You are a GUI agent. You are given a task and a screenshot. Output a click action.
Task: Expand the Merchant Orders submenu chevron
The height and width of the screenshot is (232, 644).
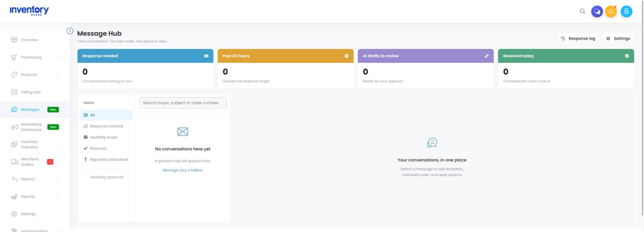[58, 162]
